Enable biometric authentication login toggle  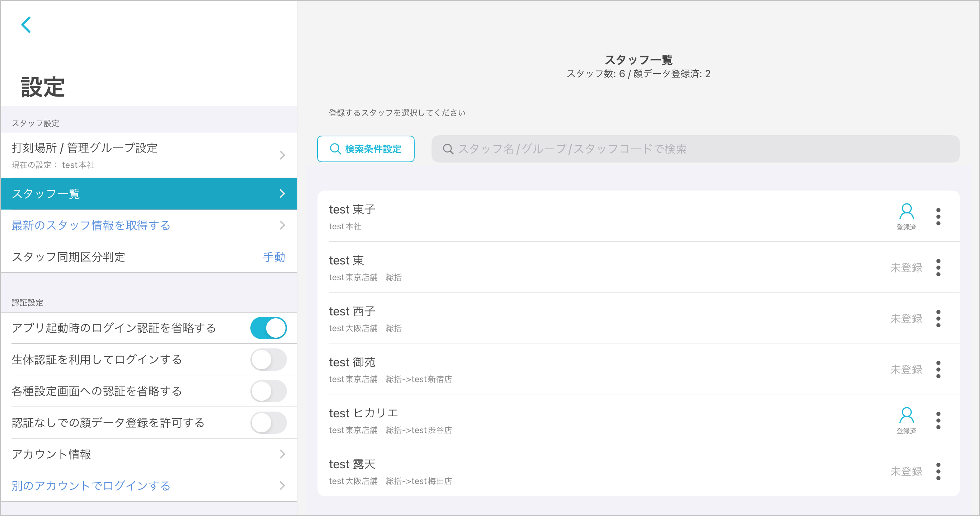point(268,360)
